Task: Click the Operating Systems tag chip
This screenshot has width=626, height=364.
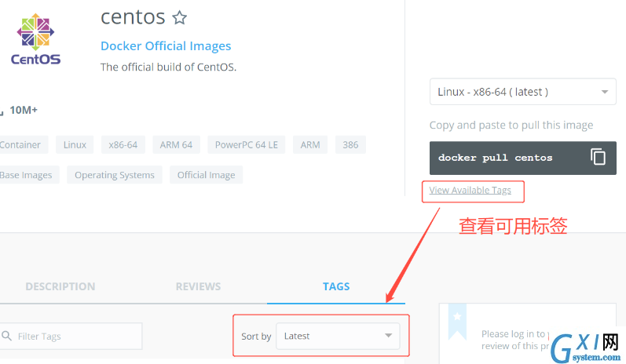Action: pos(115,175)
